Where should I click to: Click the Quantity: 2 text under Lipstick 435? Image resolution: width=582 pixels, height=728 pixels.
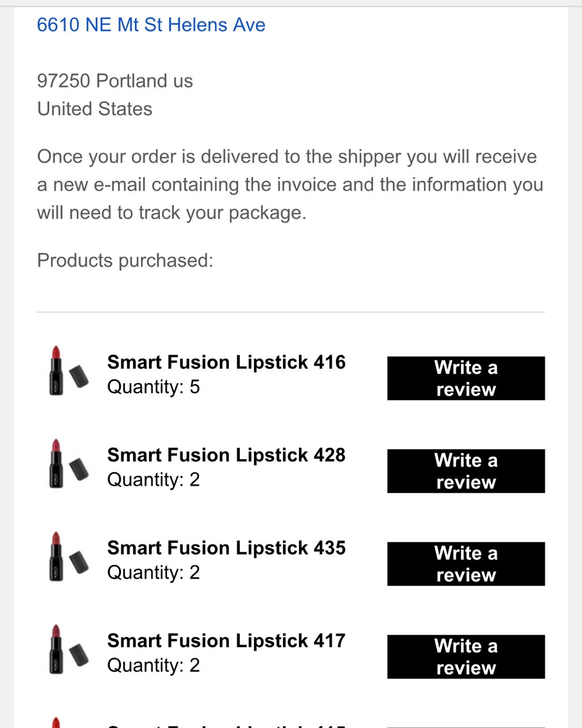click(x=154, y=572)
